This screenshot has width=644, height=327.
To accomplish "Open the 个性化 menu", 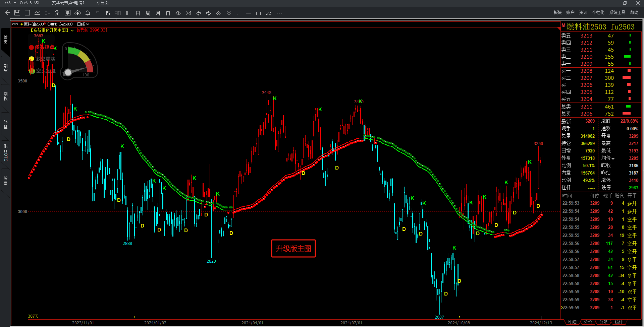I will 598,12.
